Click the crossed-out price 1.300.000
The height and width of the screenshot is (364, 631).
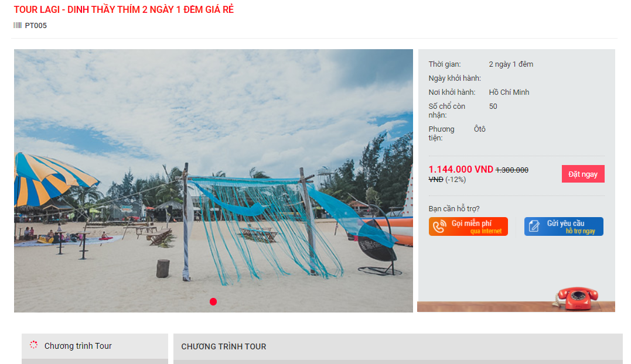pyautogui.click(x=512, y=170)
